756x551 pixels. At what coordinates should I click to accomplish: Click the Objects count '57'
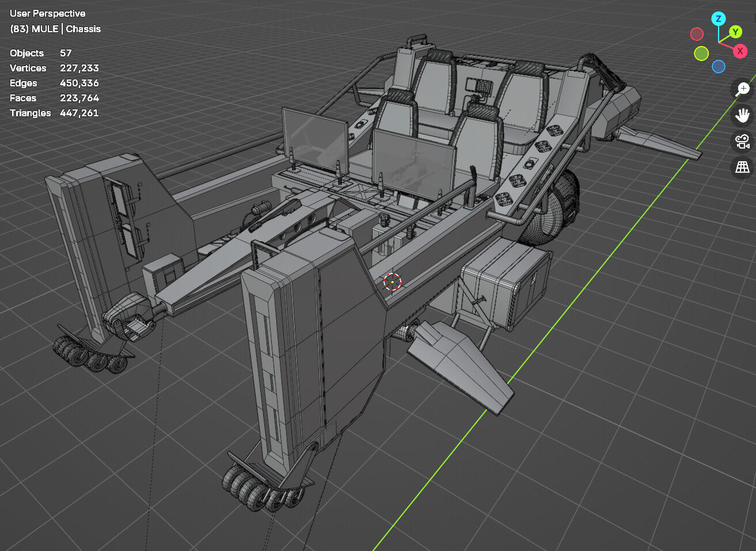pos(66,53)
